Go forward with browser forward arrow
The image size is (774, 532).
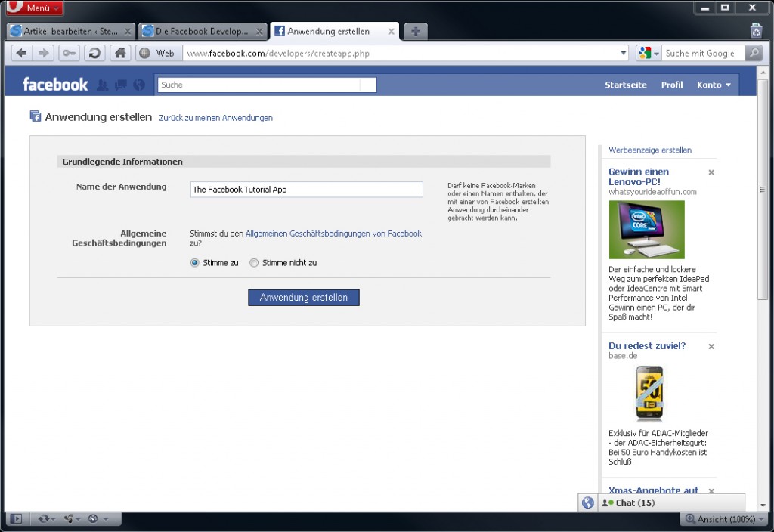tap(43, 53)
